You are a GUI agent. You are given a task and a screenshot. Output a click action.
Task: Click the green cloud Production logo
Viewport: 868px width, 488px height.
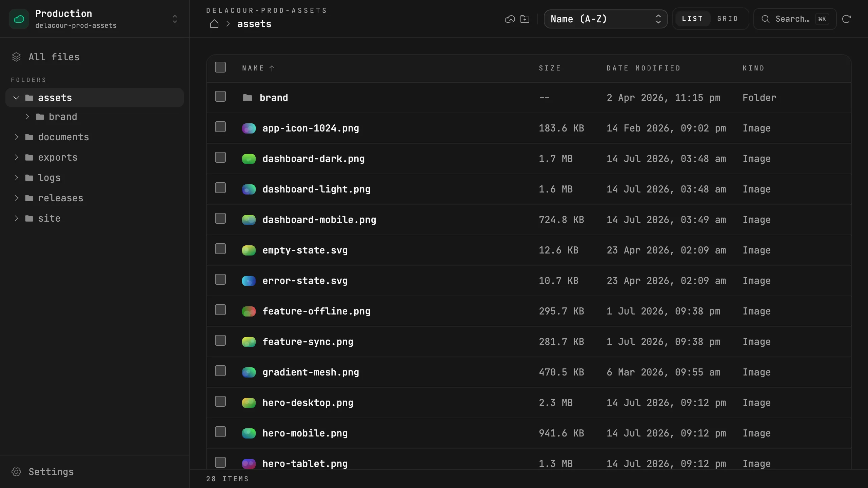[x=19, y=19]
